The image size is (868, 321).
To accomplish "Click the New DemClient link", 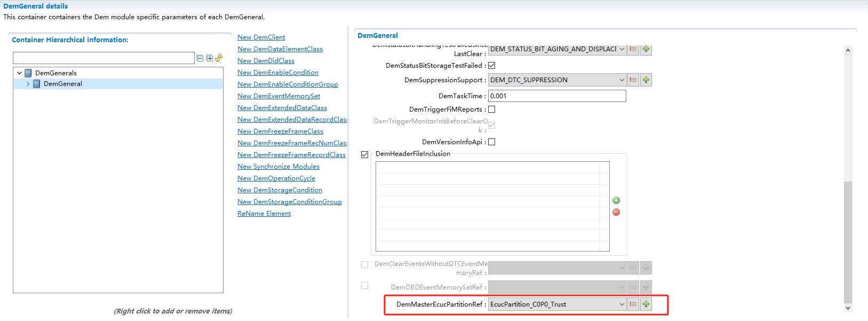I will pyautogui.click(x=261, y=37).
